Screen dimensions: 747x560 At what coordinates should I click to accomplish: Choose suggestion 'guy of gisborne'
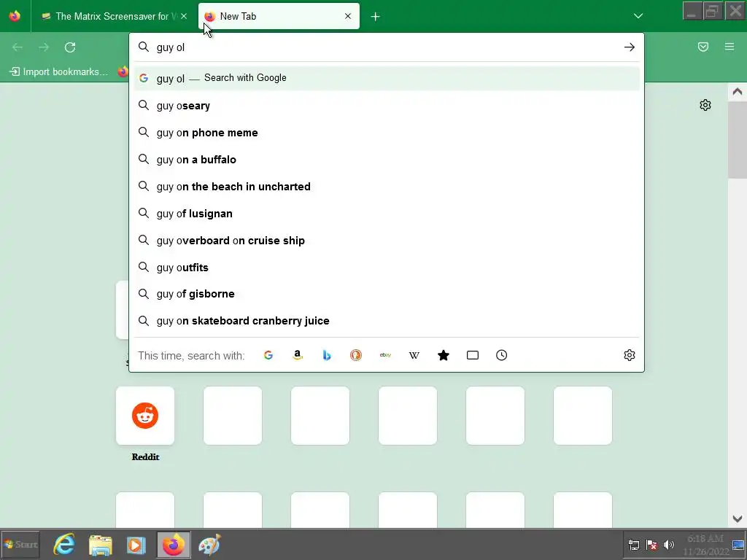pos(387,294)
